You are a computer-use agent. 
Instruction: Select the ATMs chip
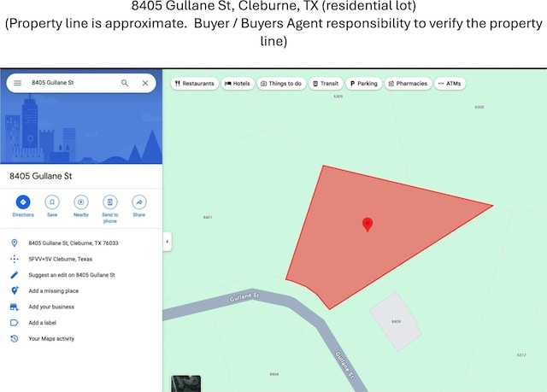click(x=450, y=84)
